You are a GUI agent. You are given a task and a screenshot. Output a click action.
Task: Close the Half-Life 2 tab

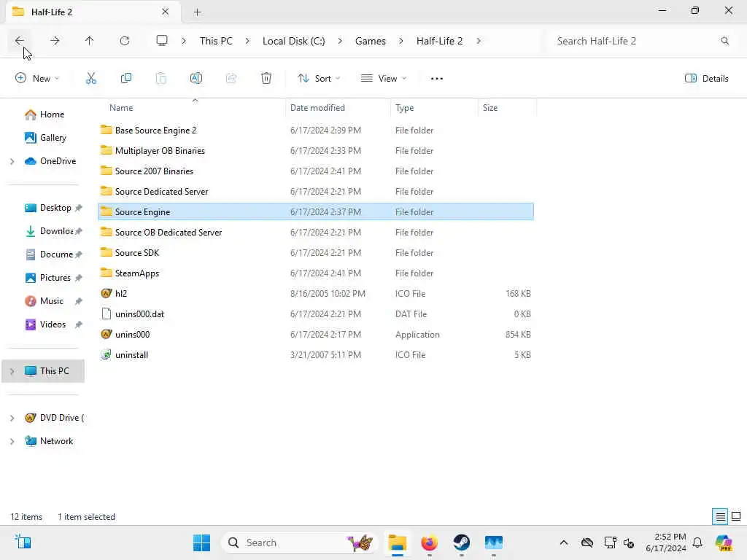166,12
